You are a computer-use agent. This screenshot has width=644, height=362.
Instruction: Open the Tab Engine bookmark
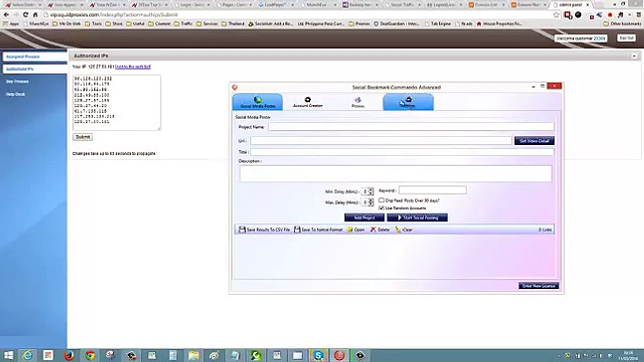click(438, 24)
